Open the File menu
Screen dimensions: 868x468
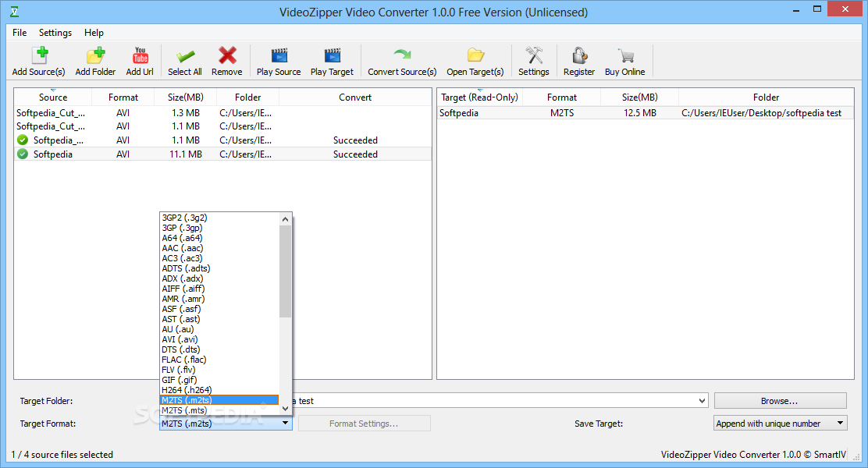(x=20, y=33)
